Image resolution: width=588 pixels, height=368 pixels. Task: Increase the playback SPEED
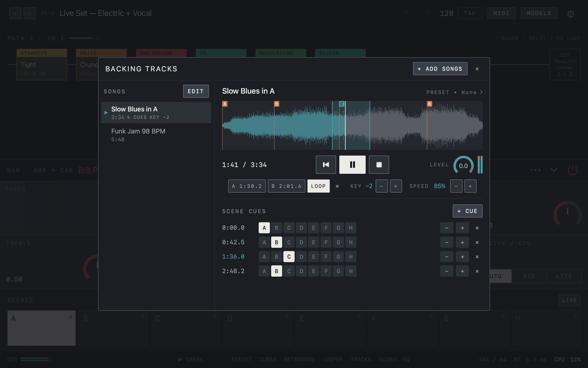pyautogui.click(x=470, y=186)
